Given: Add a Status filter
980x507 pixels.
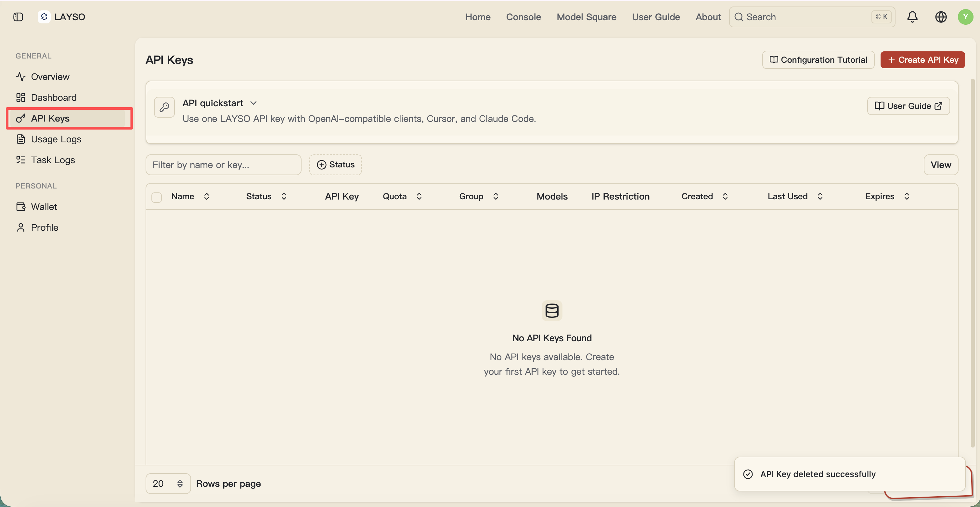Looking at the screenshot, I should [336, 164].
